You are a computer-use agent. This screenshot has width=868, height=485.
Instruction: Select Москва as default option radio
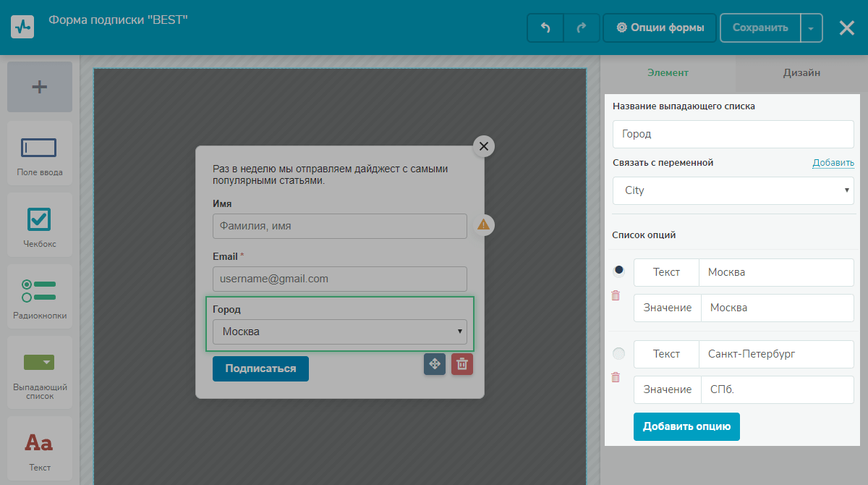click(x=618, y=271)
